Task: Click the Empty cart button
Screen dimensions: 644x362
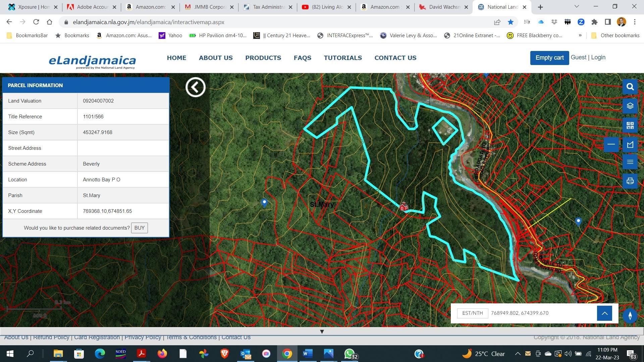Action: click(x=549, y=58)
